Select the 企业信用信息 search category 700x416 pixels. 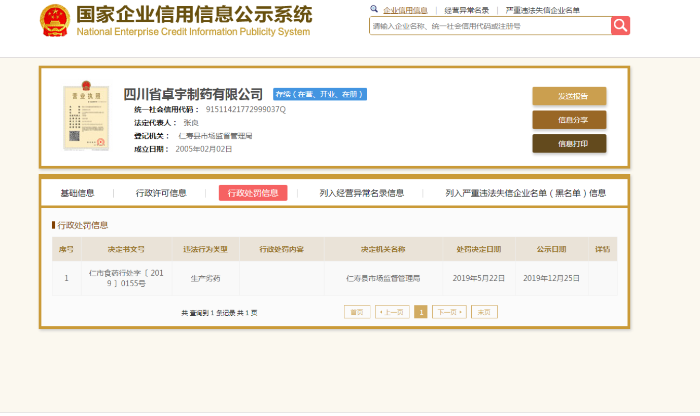pyautogui.click(x=405, y=10)
